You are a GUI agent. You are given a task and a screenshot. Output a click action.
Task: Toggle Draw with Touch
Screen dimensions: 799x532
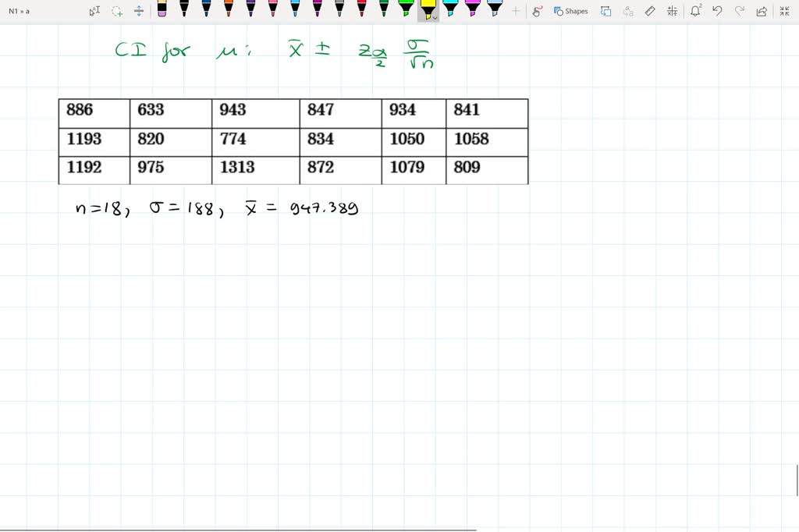[537, 11]
